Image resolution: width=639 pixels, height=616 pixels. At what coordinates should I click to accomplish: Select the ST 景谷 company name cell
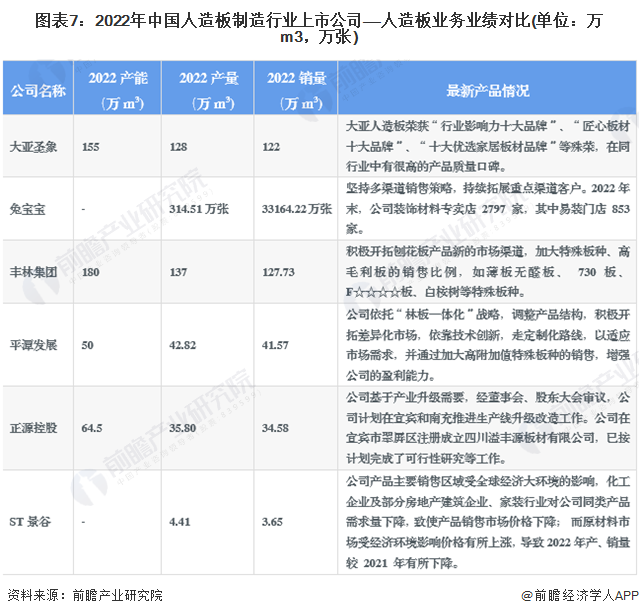tap(30, 522)
